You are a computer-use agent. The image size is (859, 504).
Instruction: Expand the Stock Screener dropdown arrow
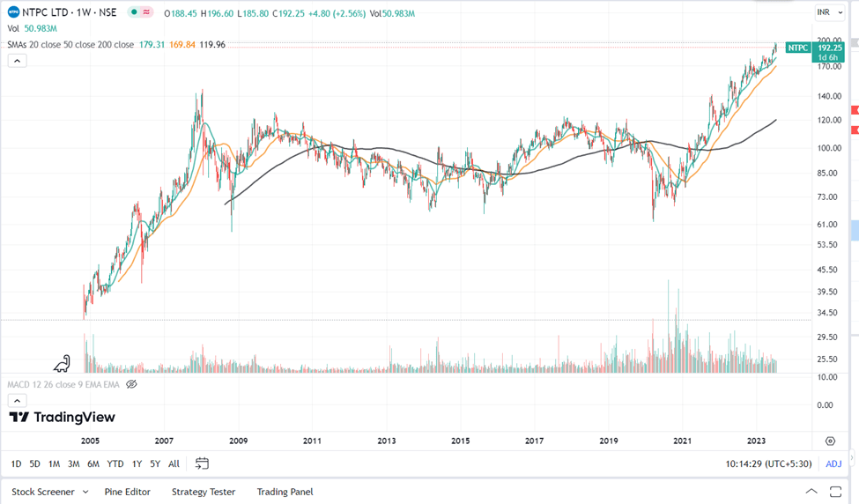pos(87,492)
